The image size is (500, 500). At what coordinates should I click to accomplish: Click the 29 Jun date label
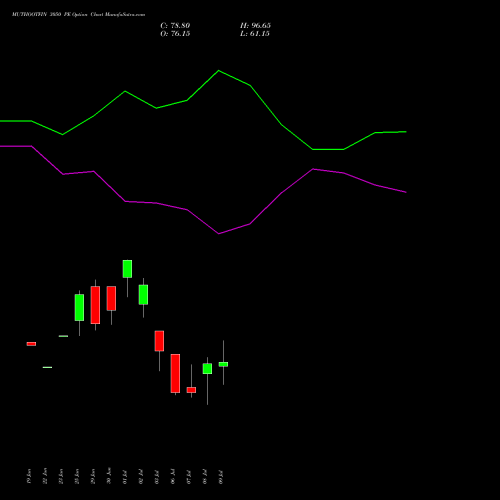point(93,476)
